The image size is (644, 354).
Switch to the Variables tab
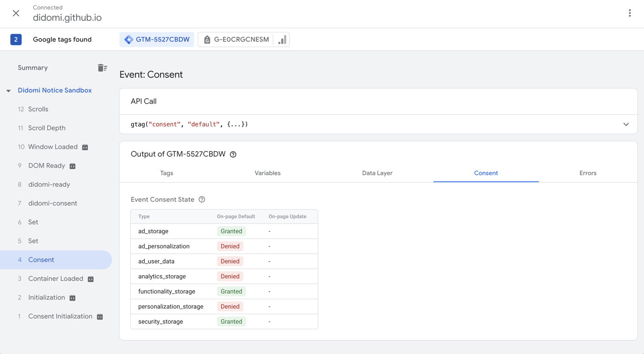pos(268,173)
